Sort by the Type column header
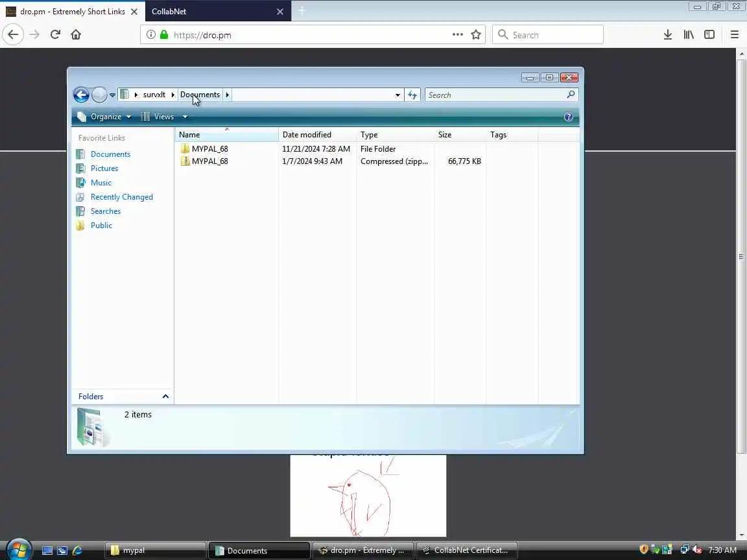Image resolution: width=747 pixels, height=560 pixels. tap(396, 135)
